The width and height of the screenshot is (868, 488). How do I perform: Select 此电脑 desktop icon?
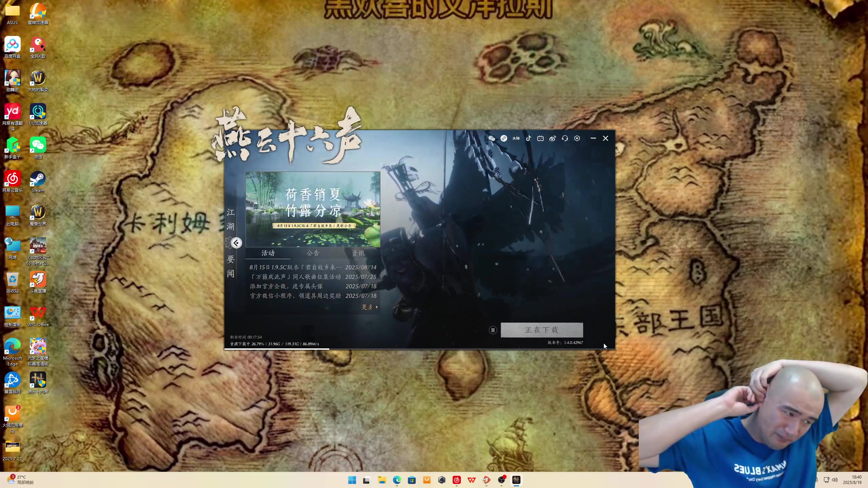[13, 215]
